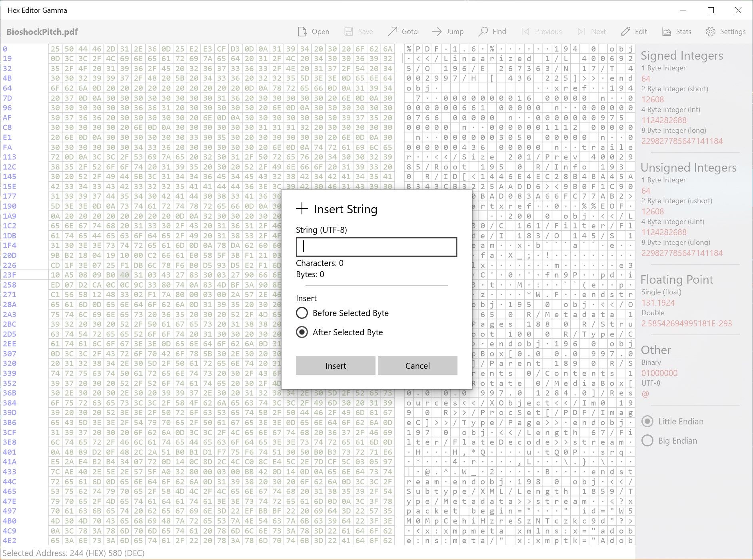Click the row address 339
This screenshot has height=560, width=753.
pos(10,373)
